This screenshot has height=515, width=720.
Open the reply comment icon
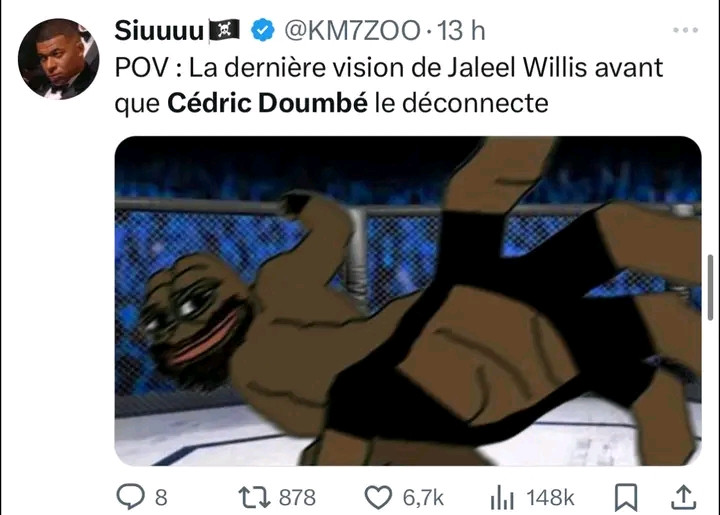click(130, 497)
